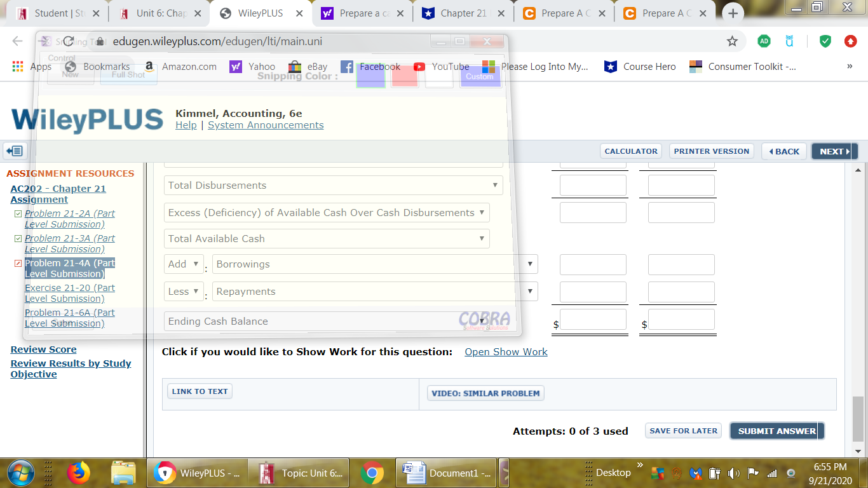The height and width of the screenshot is (488, 868).
Task: Uncheck the Problem 21-4A checkbox
Action: (x=18, y=263)
